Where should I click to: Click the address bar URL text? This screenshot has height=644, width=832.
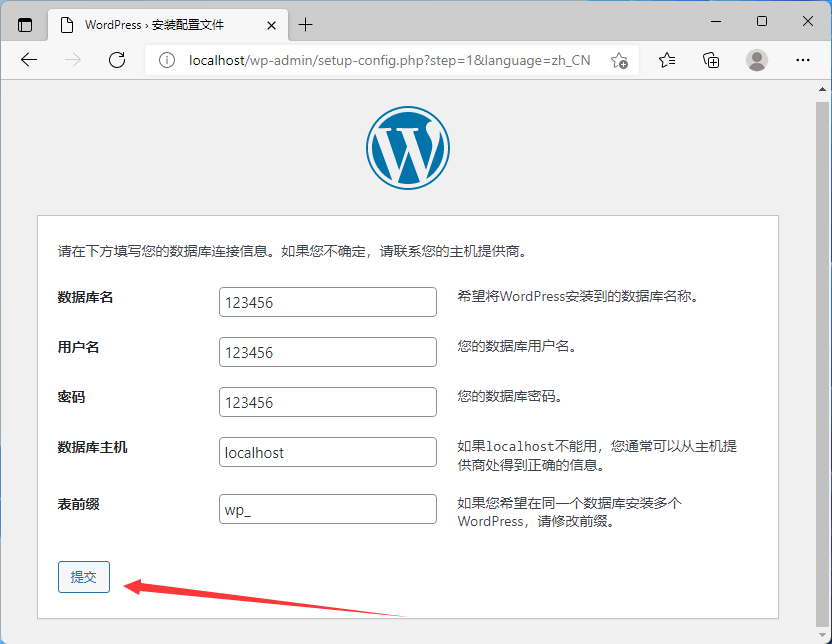point(389,60)
